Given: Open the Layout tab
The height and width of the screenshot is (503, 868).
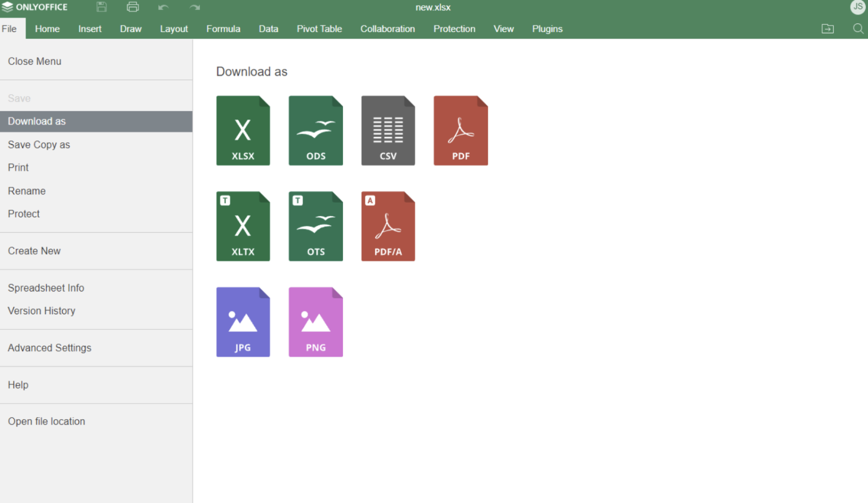Looking at the screenshot, I should 174,29.
